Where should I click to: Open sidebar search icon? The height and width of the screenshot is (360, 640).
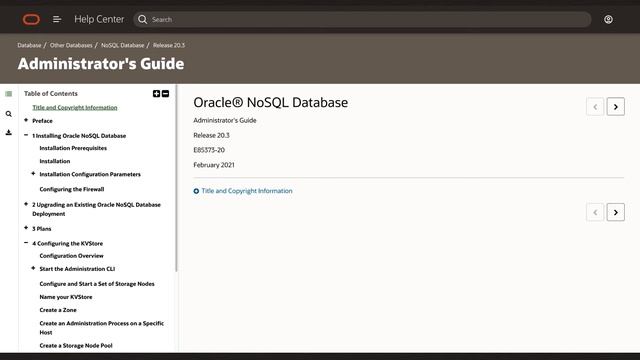tap(9, 114)
